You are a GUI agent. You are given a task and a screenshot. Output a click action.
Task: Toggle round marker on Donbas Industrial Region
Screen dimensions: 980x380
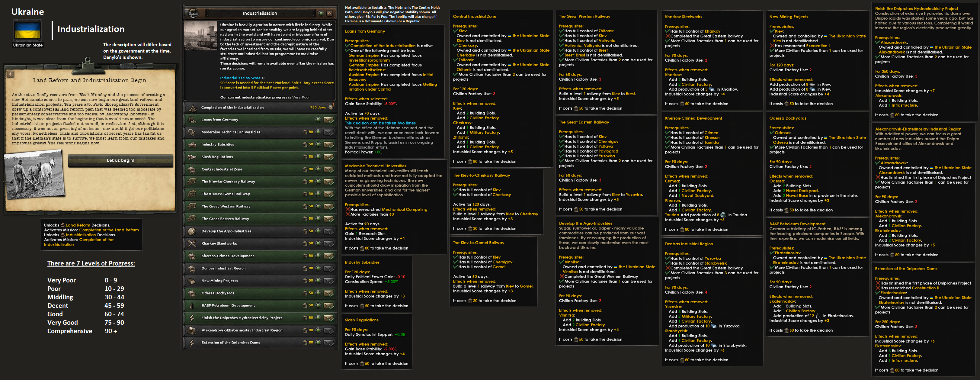tap(318, 269)
